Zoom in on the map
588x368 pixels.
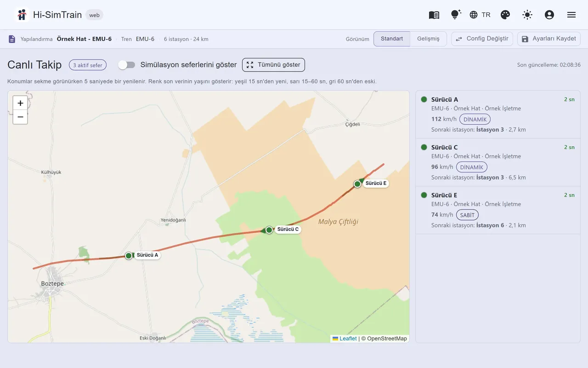[20, 103]
